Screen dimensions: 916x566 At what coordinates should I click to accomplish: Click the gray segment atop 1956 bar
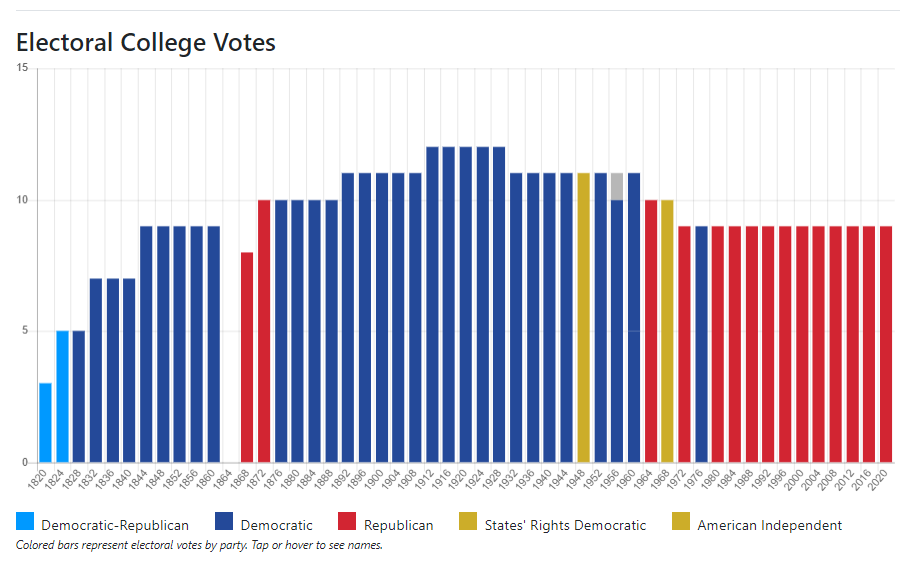coord(617,186)
